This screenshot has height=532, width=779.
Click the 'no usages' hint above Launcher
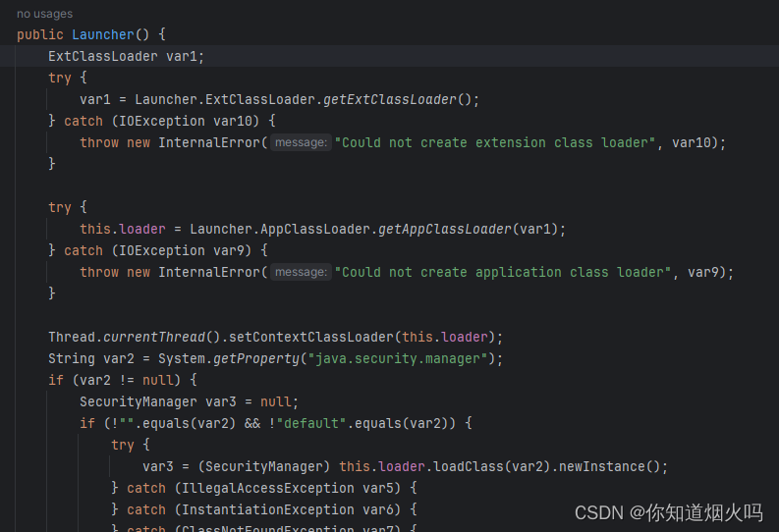pos(45,14)
